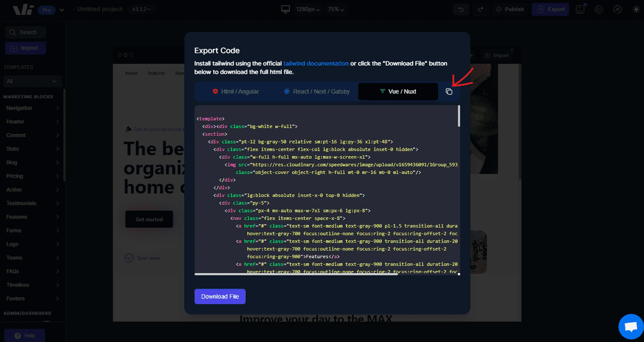Screen dimensions: 644x342
Task: Expand the FAQs blocks category
Action: point(32,271)
